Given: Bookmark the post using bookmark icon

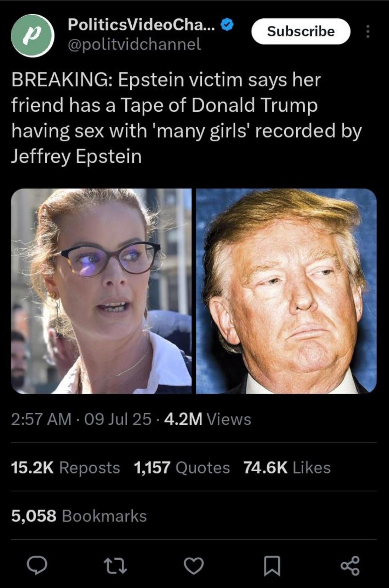Looking at the screenshot, I should pyautogui.click(x=272, y=565).
